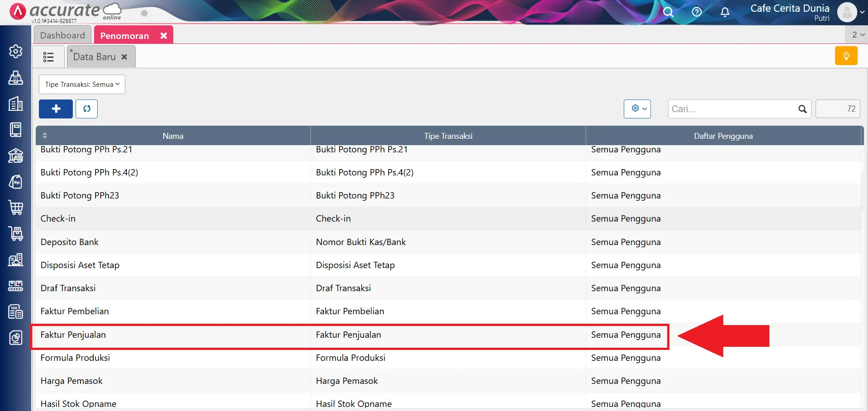The image size is (868, 411).
Task: Click the Cari search input field
Action: coord(733,109)
